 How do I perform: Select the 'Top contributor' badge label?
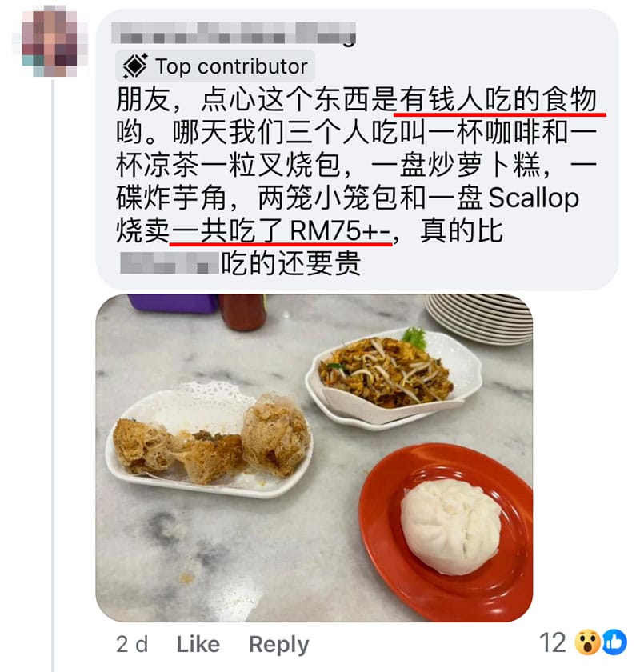231,66
